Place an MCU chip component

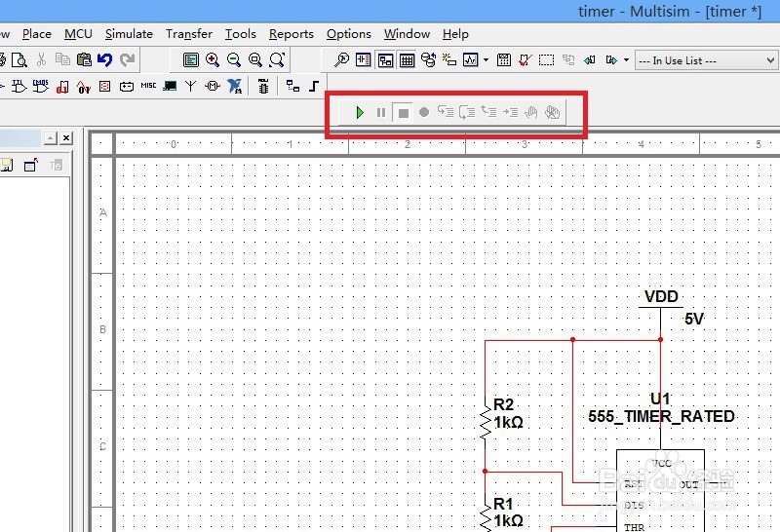(263, 87)
